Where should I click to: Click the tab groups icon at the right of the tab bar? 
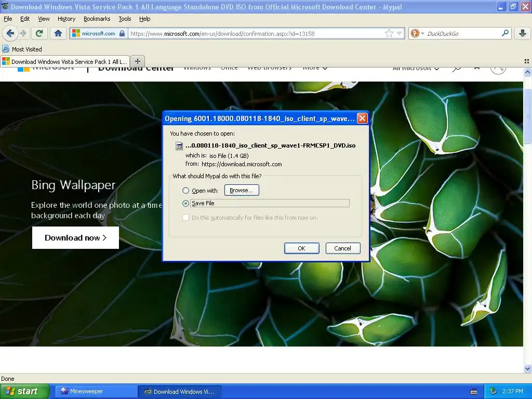point(527,61)
